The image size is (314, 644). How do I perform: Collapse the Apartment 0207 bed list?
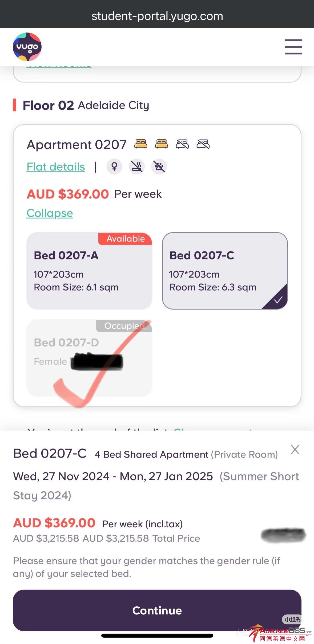pos(50,213)
